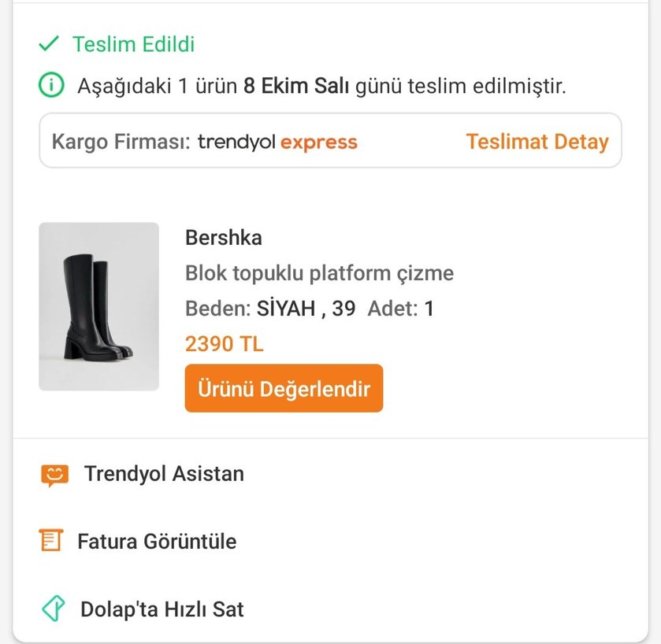Click the green checkmark next to Teslim Edildi
The image size is (661, 644).
tap(50, 45)
